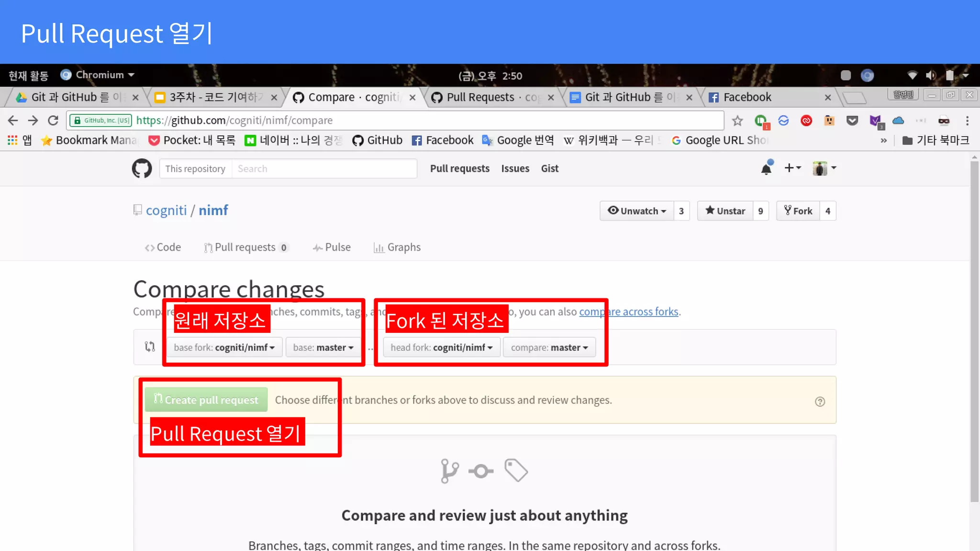Click the GitHub octocat logo icon
This screenshot has height=551, width=980.
(142, 168)
